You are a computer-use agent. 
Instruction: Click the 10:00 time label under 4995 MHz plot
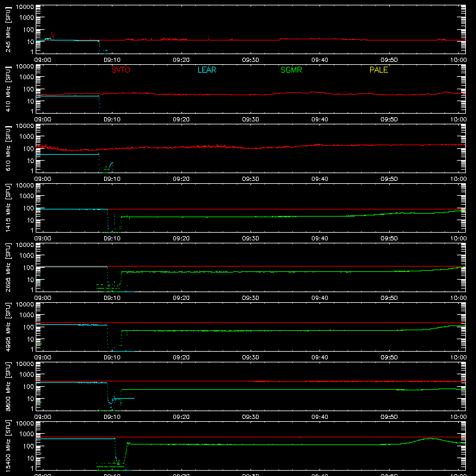pos(458,358)
